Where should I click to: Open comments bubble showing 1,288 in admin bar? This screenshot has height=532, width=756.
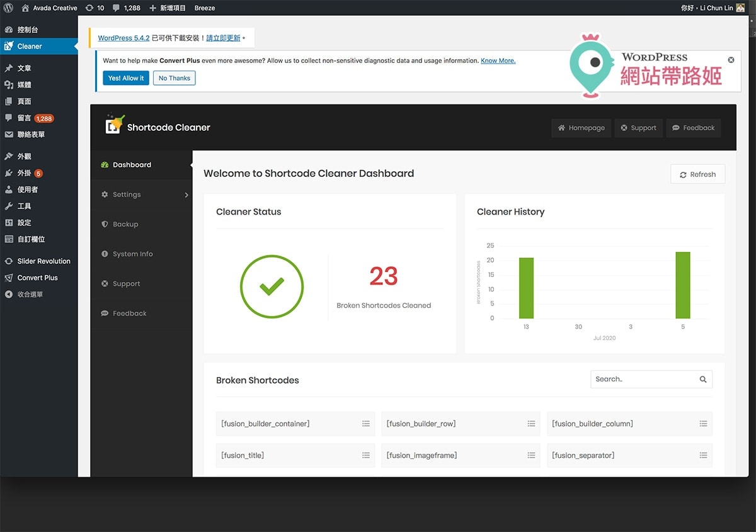pyautogui.click(x=116, y=8)
